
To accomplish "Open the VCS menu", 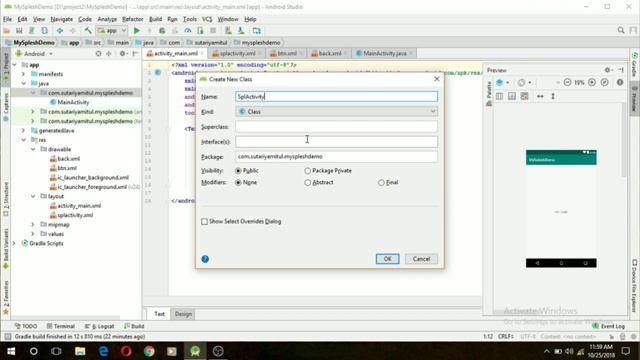I will (x=207, y=19).
